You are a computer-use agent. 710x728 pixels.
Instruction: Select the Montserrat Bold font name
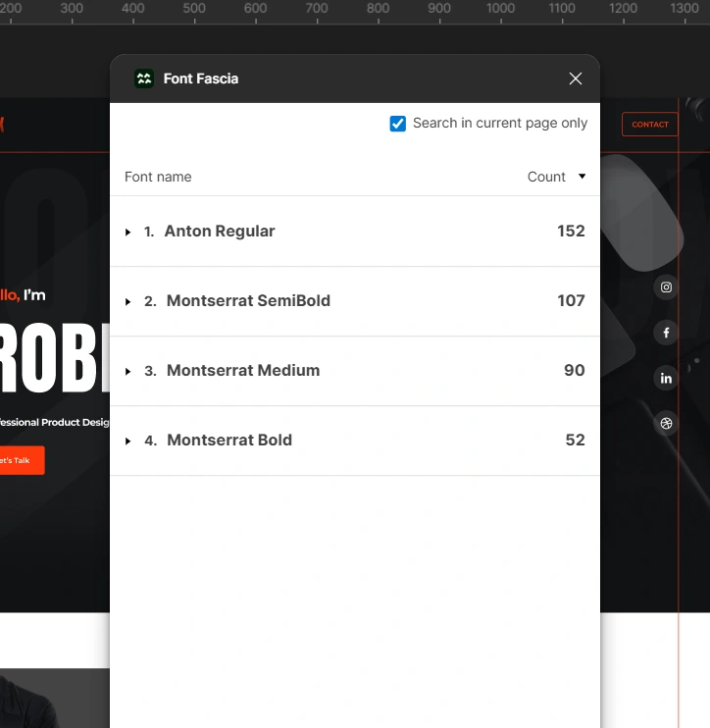click(x=229, y=440)
